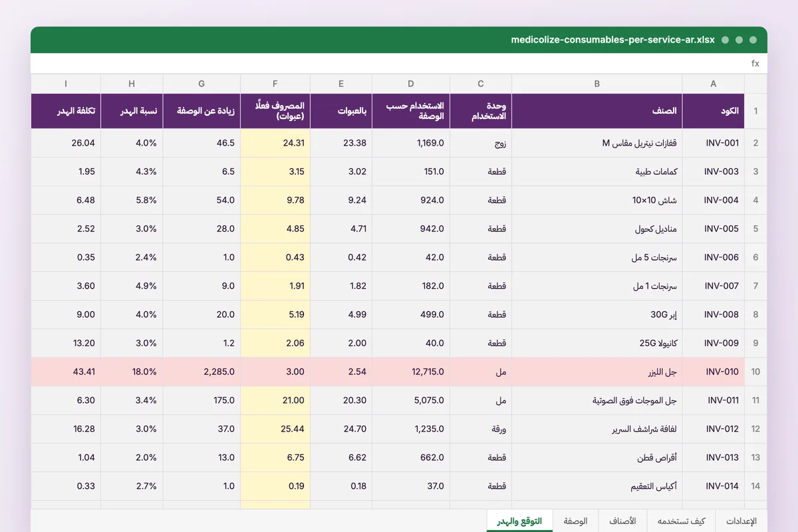Select the 13.20 waste cost cell
798x532 pixels.
(66, 343)
